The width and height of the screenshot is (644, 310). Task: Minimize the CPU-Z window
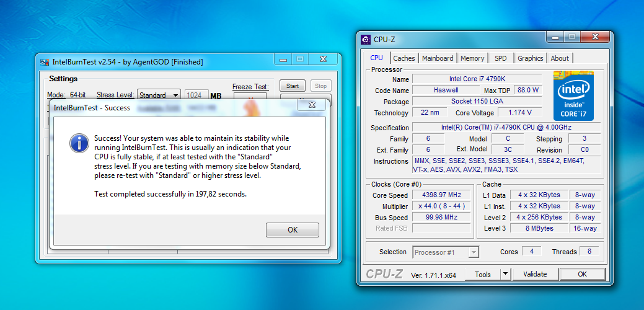tap(555, 37)
